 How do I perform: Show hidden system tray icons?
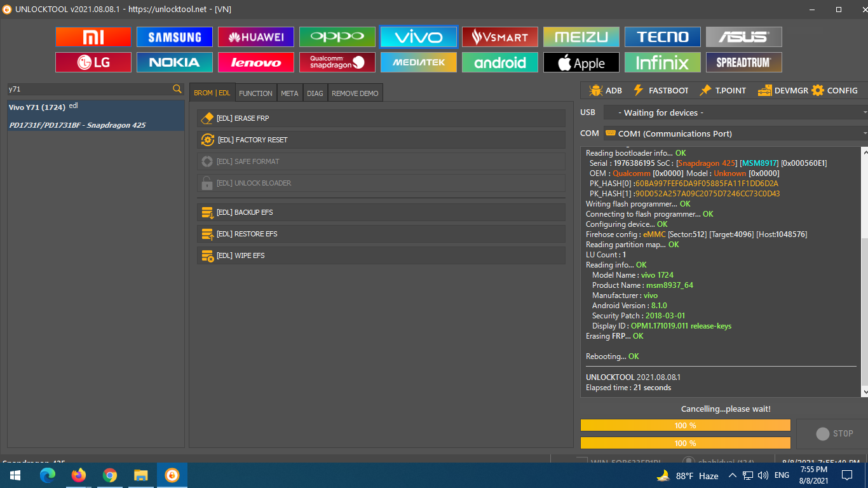pyautogui.click(x=733, y=475)
